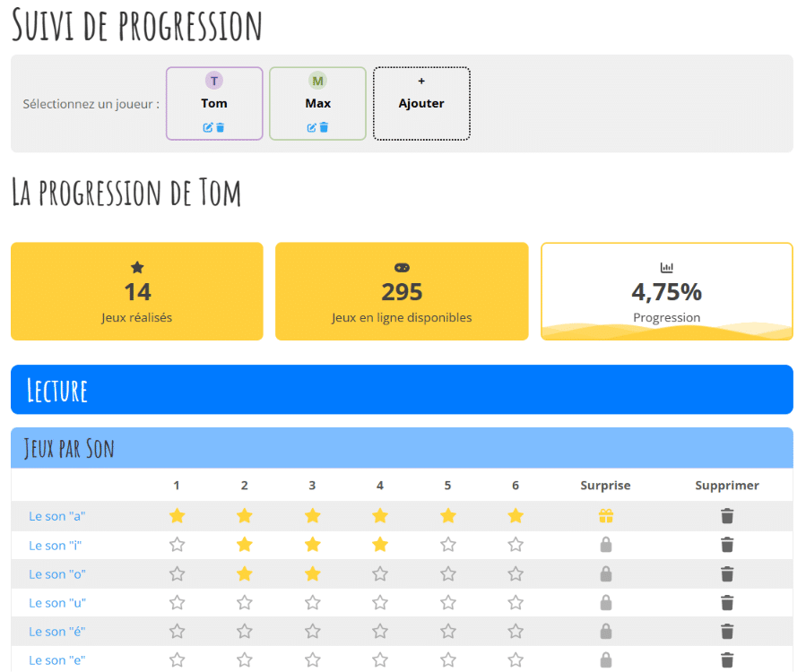This screenshot has width=806, height=672.
Task: Click empty star 1 for Le son "i"
Action: (177, 545)
